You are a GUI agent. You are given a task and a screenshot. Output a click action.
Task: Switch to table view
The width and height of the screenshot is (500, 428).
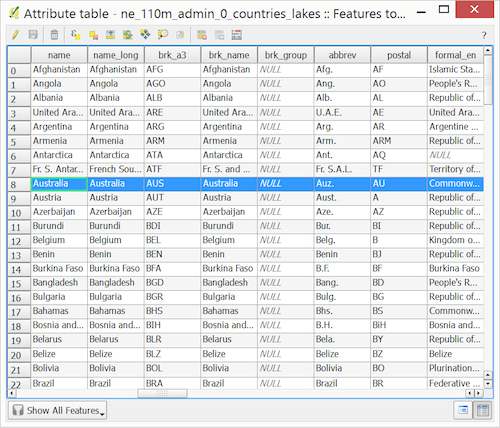482,410
